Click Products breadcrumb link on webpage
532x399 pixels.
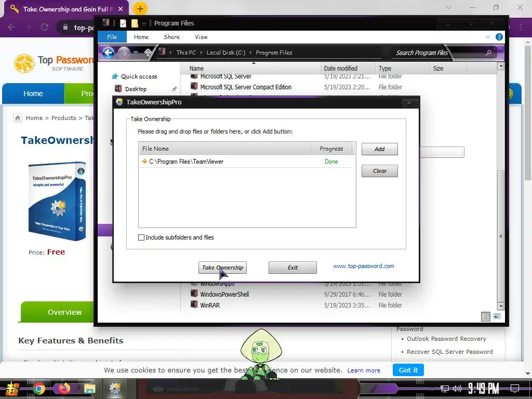(x=63, y=118)
